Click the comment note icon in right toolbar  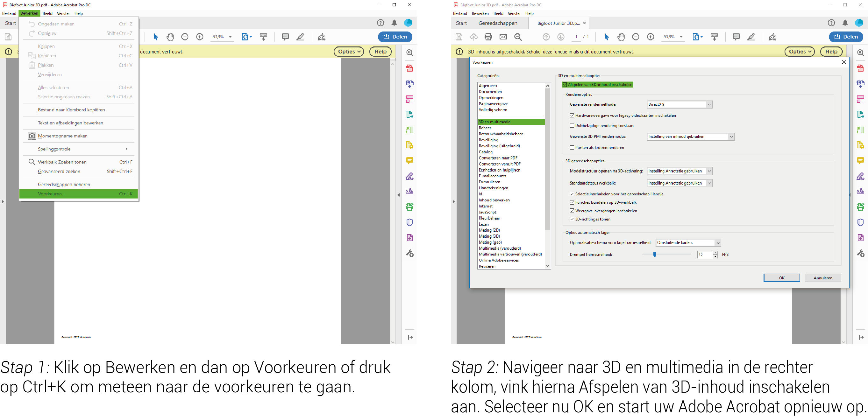coord(736,37)
